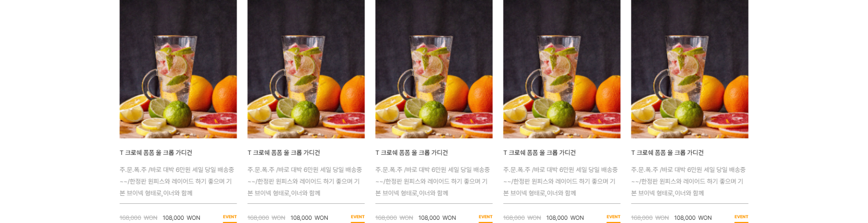
Task: Open the first product's drink photo
Action: [x=178, y=69]
